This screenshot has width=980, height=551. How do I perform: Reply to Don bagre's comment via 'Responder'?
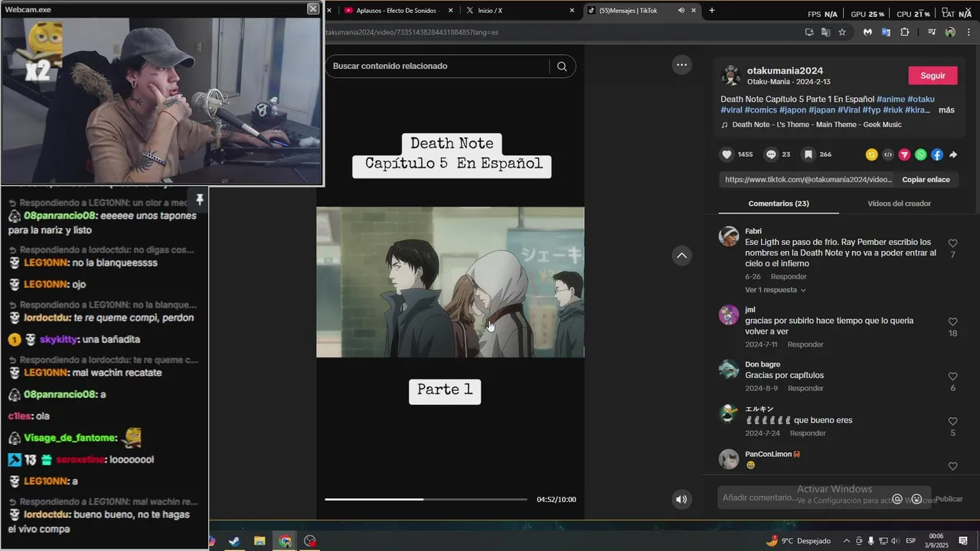pyautogui.click(x=805, y=388)
